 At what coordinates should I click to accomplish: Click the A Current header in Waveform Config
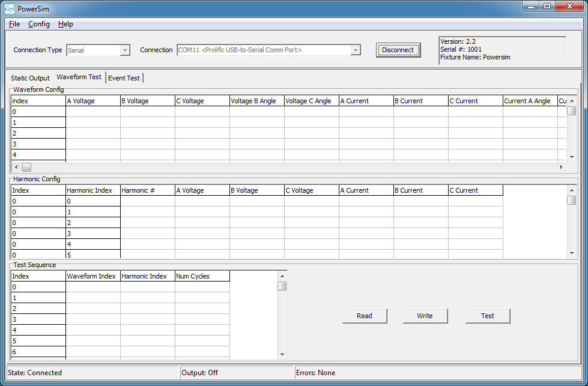coord(366,101)
